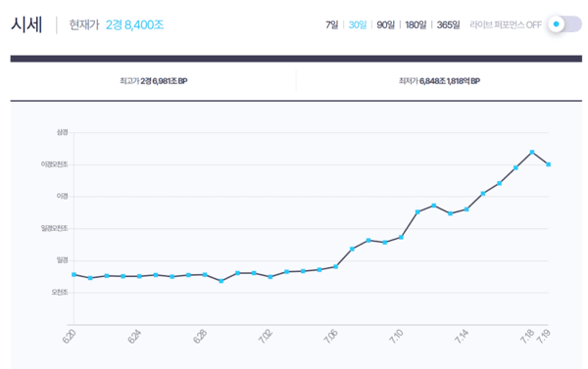Switch to the 180일 period tab

[x=416, y=24]
